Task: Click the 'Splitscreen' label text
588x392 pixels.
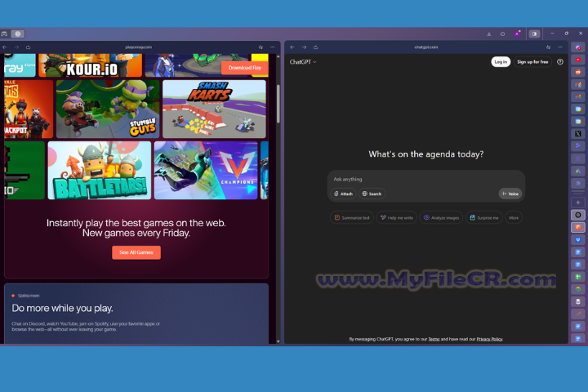Action: point(29,296)
